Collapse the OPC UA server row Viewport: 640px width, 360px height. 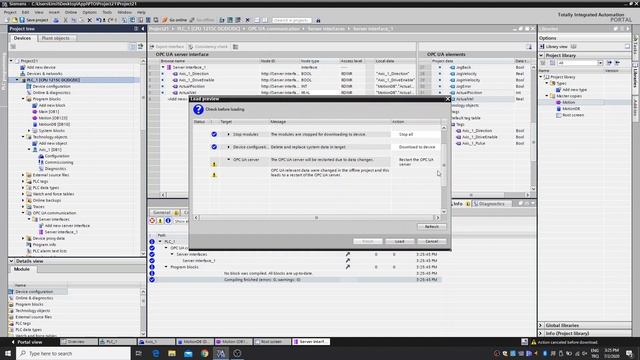[x=229, y=160]
